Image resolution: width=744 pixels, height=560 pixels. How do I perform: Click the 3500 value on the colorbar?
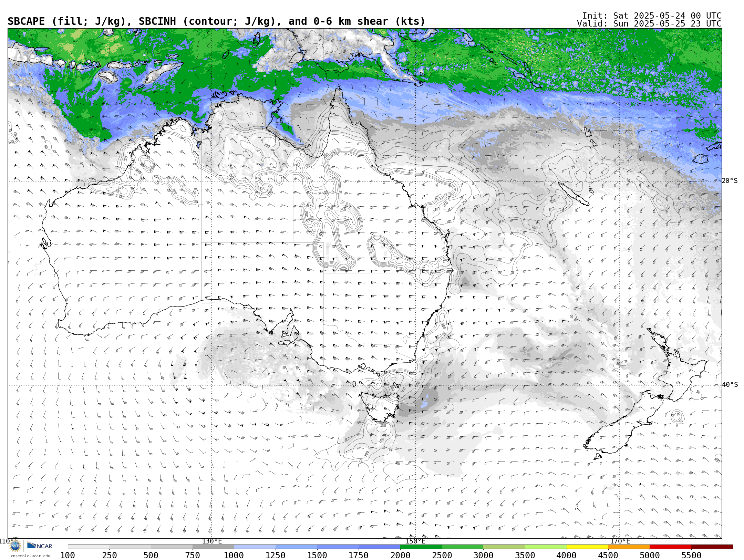click(525, 555)
